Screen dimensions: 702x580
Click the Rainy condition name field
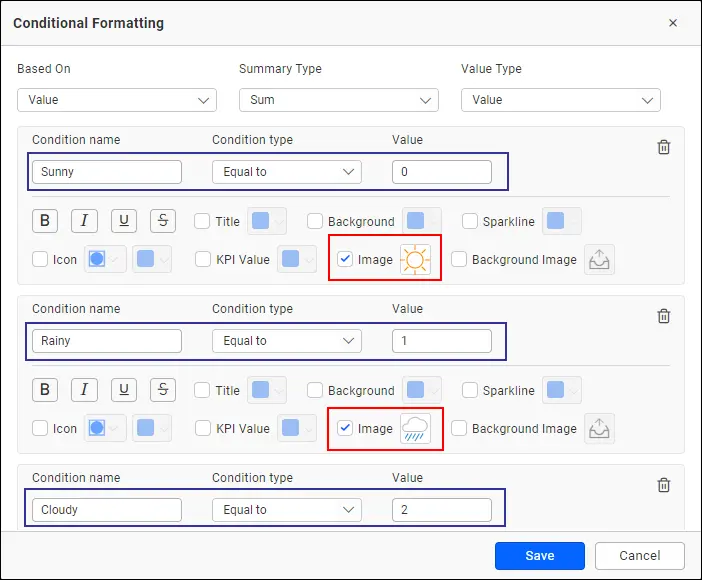pos(107,341)
